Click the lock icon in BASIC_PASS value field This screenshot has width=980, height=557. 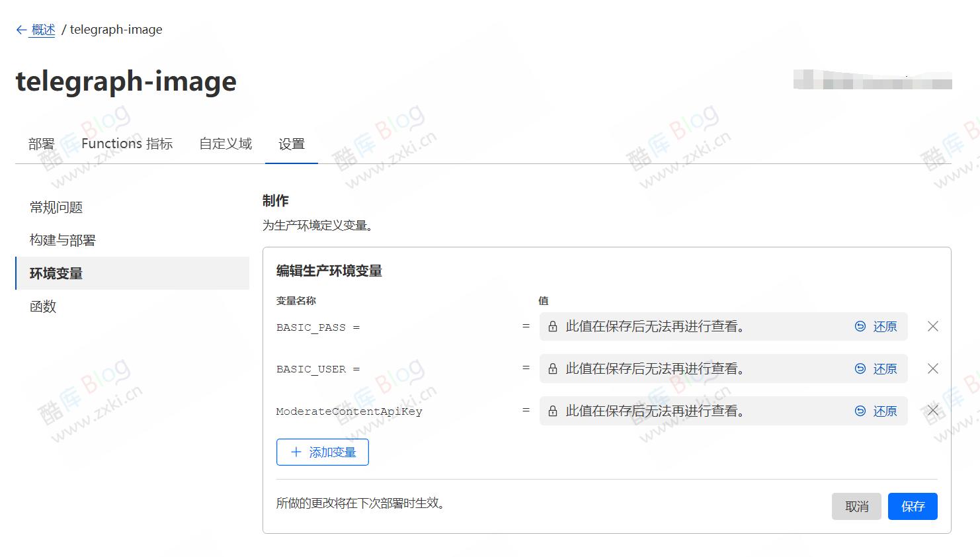[553, 326]
